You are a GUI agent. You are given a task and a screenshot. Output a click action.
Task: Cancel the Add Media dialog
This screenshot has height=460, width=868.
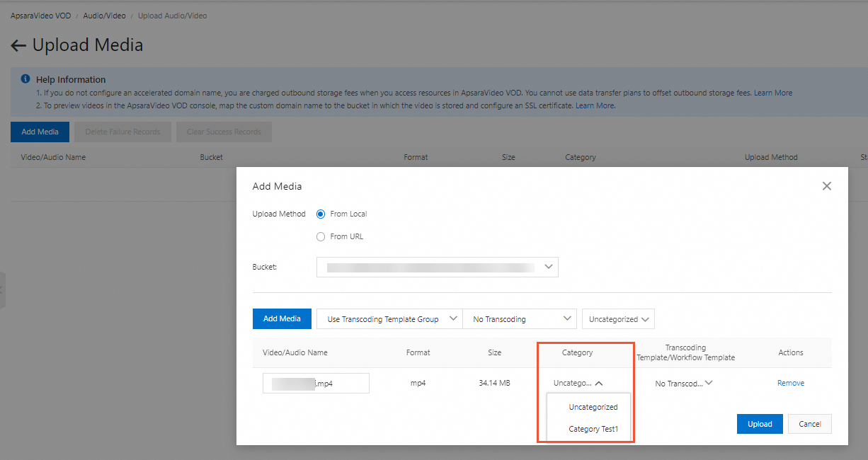click(810, 424)
